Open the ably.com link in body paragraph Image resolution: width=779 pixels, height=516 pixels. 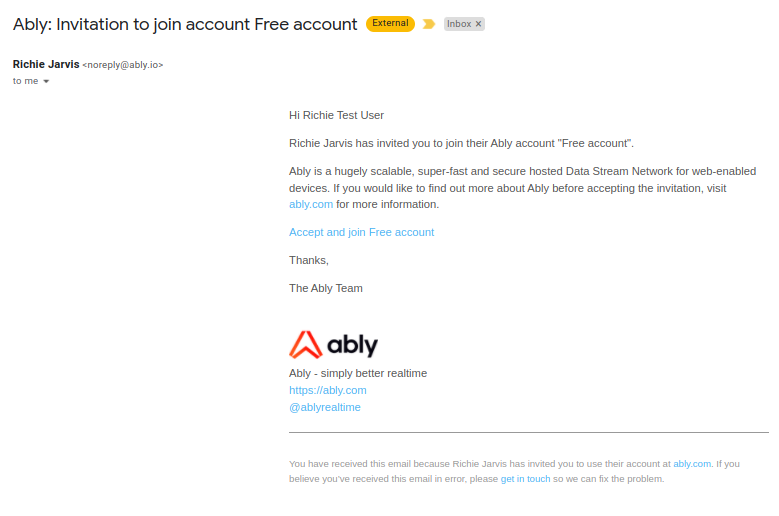(x=311, y=204)
